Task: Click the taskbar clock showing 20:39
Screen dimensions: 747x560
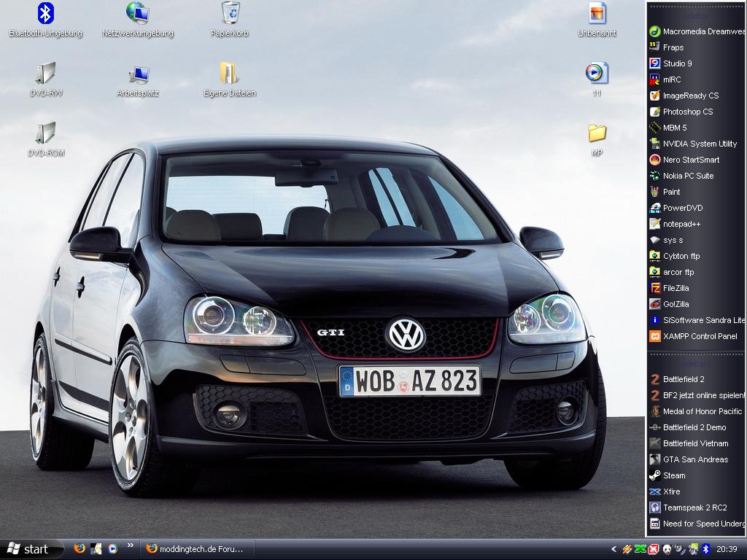Action: [x=727, y=549]
